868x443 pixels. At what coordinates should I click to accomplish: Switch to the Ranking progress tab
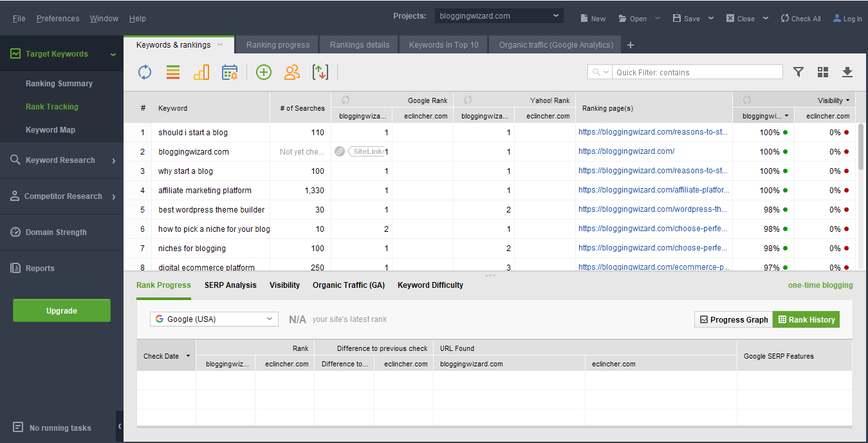278,45
